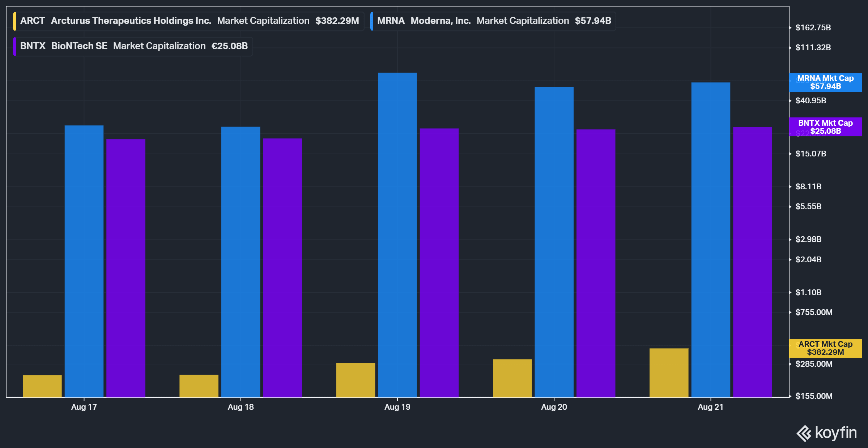Click the purple BNTX Mkt Cap axis tag
Screen dimensions: 868x448
click(825, 127)
